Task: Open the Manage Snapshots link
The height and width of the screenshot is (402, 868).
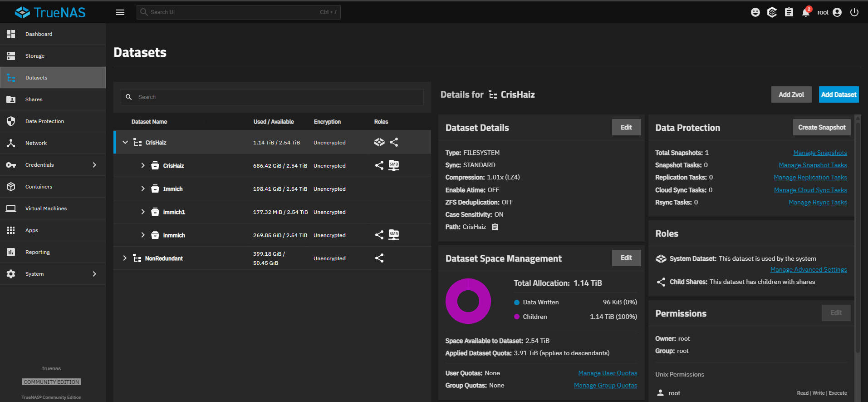Action: pyautogui.click(x=820, y=153)
